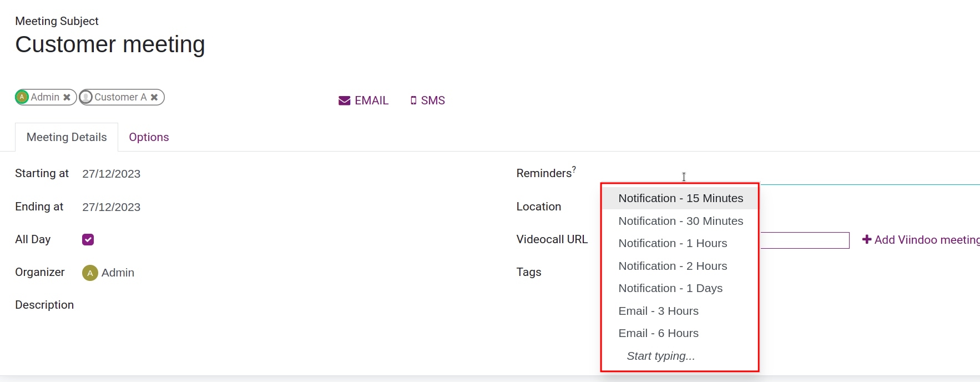Switch to the Meeting Details tab

(x=67, y=137)
